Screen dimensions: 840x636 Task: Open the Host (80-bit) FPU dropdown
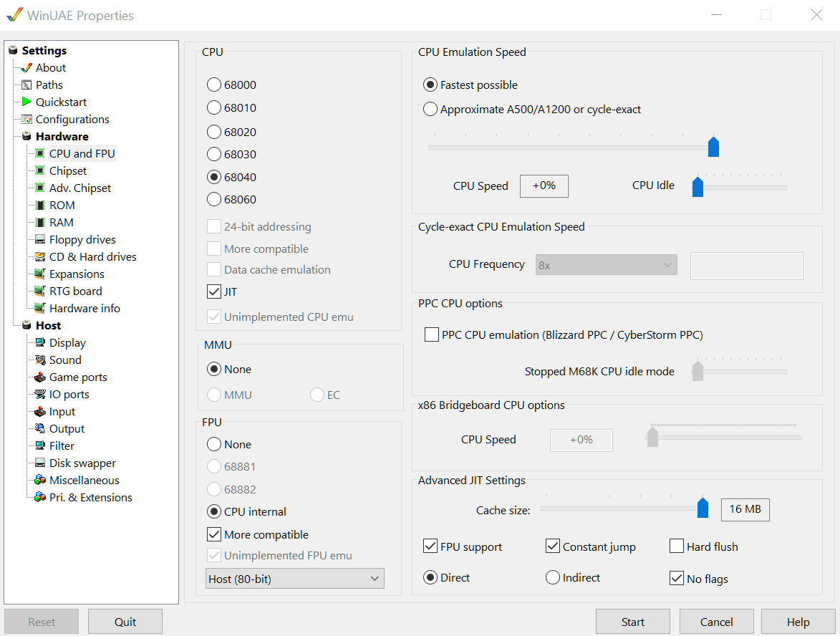(x=294, y=579)
